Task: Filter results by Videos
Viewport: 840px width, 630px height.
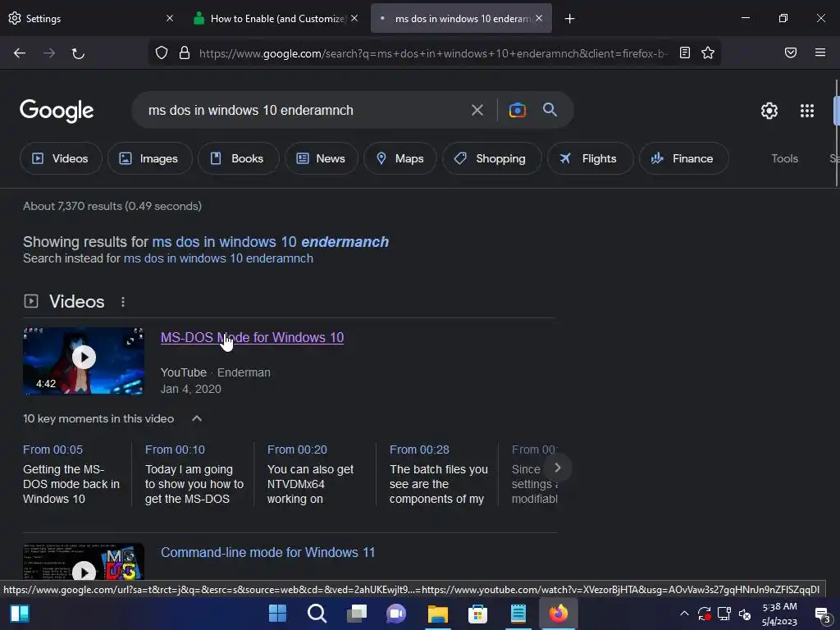Action: 61,158
